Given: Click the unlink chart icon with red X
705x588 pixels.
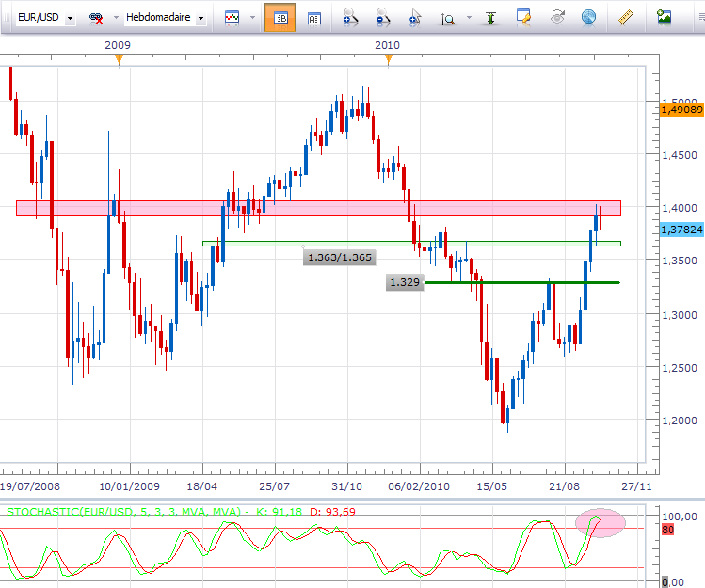Looking at the screenshot, I should pos(96,18).
